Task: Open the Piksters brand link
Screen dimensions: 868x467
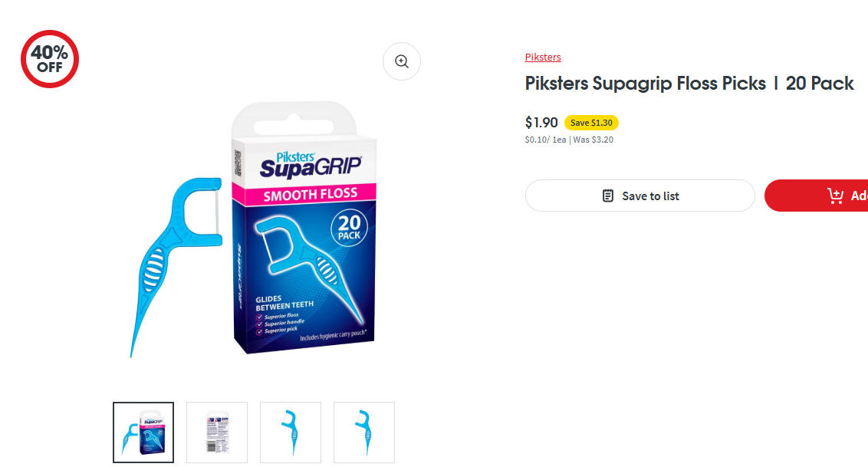Action: pos(543,57)
